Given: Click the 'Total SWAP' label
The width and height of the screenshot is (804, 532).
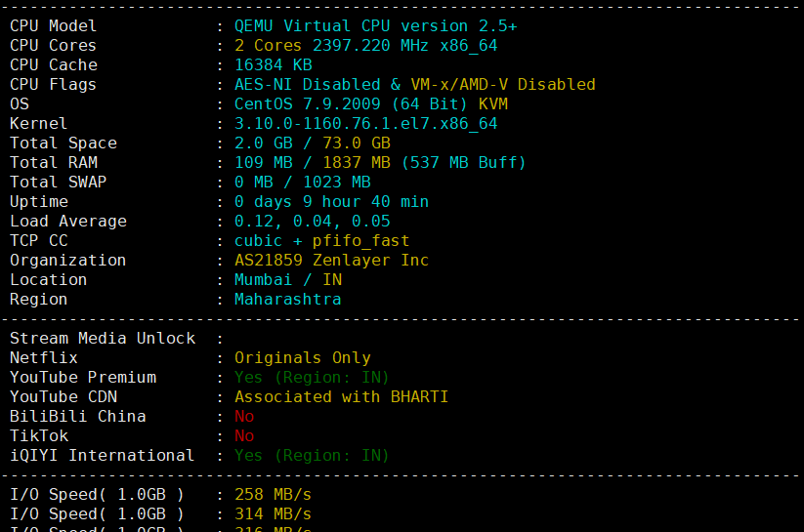Looking at the screenshot, I should coord(58,182).
